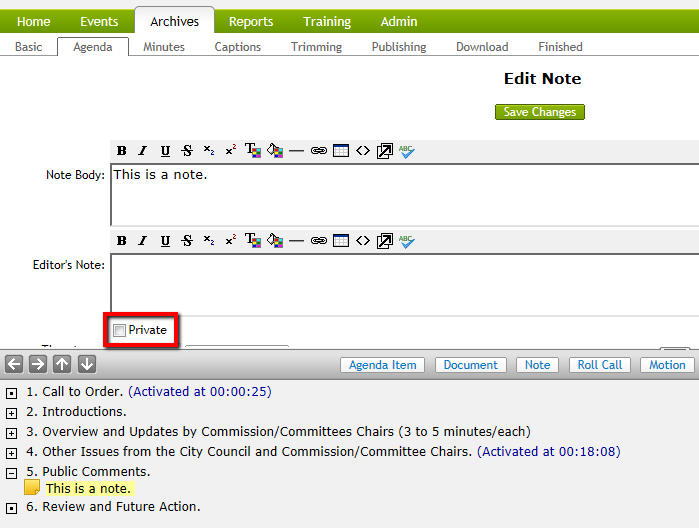Insert table in Editor's Note toolbar
699x528 pixels.
pos(341,241)
